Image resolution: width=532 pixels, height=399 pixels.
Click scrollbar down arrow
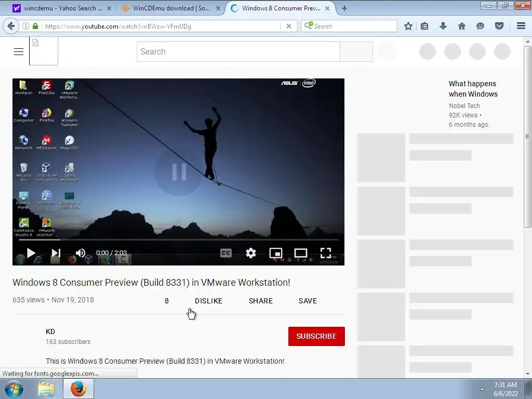point(527,374)
